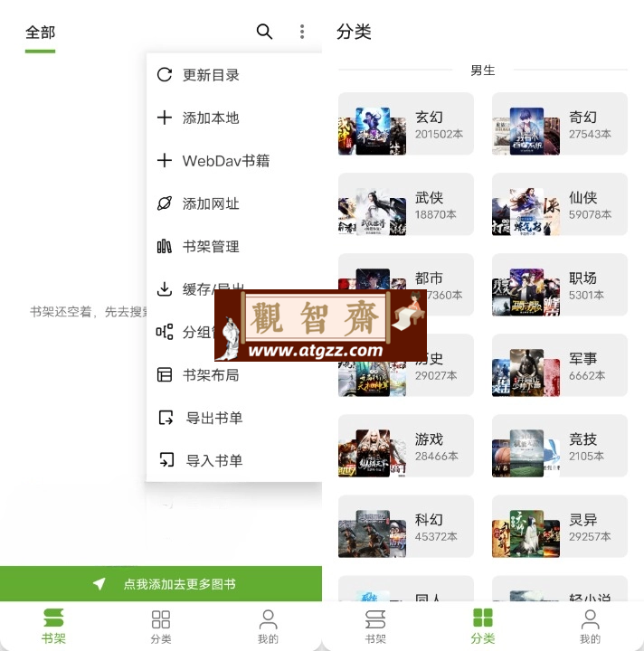The width and height of the screenshot is (644, 651).
Task: Click the layout icon beside 书架布局
Action: point(165,374)
